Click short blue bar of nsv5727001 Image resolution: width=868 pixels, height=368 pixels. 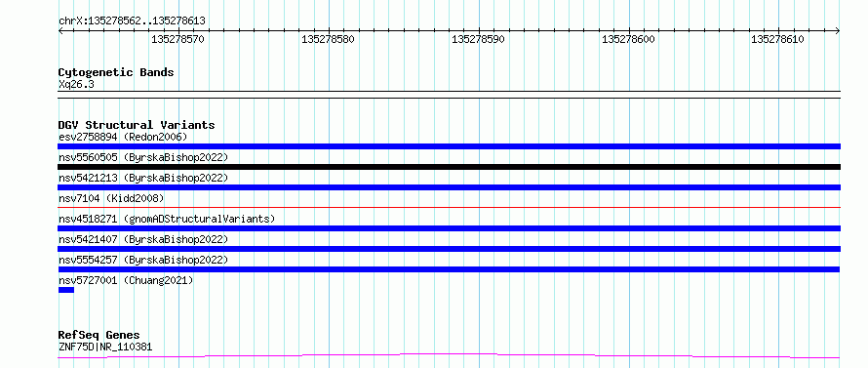coord(66,290)
